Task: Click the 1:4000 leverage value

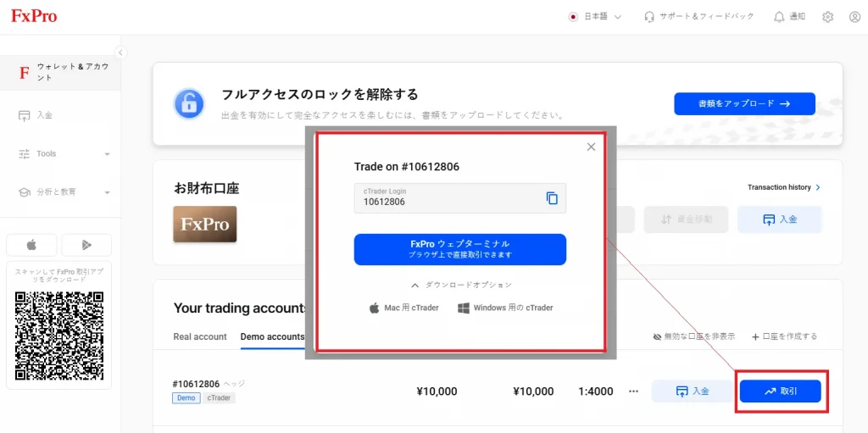Action: tap(596, 391)
